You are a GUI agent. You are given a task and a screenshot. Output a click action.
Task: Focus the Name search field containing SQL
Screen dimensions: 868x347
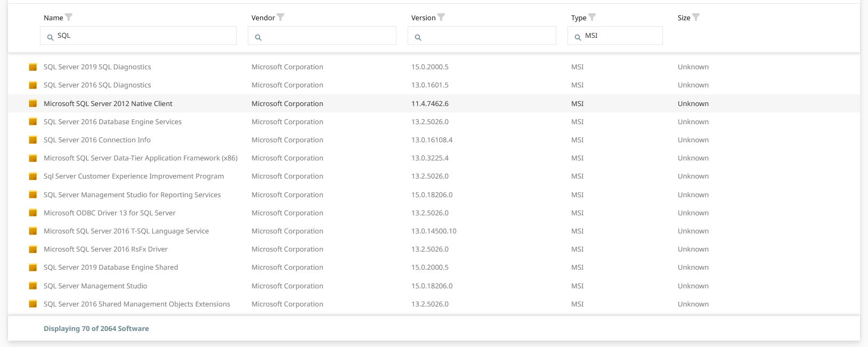click(x=144, y=36)
